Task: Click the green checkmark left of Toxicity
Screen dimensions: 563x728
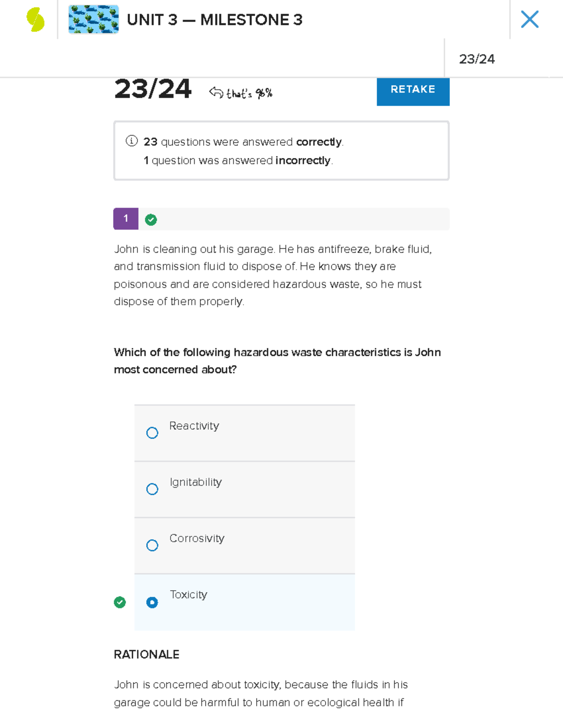Action: click(x=120, y=602)
